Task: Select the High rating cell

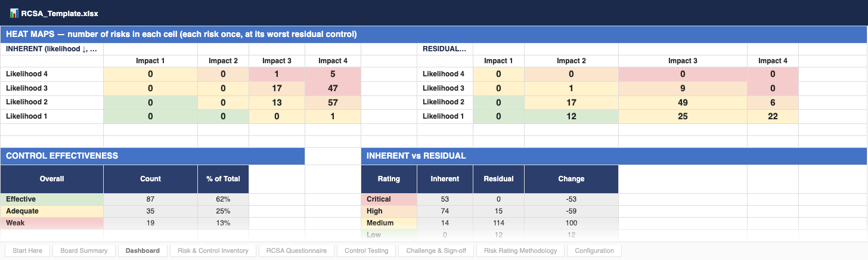Action: point(389,211)
